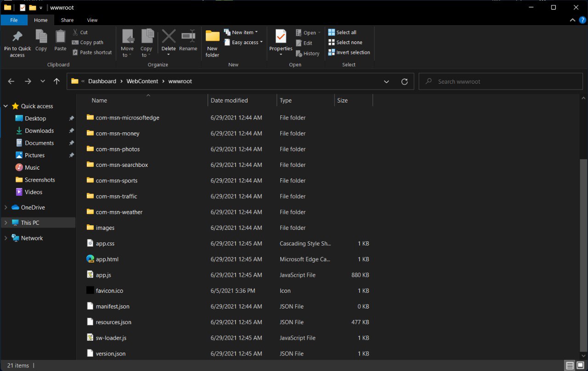This screenshot has height=371, width=588.
Task: Switch to the Home tab
Action: [x=41, y=20]
